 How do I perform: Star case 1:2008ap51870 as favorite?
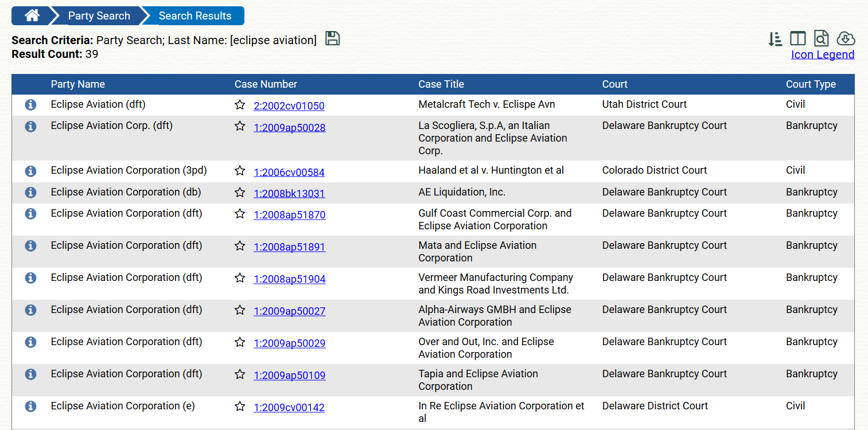[240, 214]
